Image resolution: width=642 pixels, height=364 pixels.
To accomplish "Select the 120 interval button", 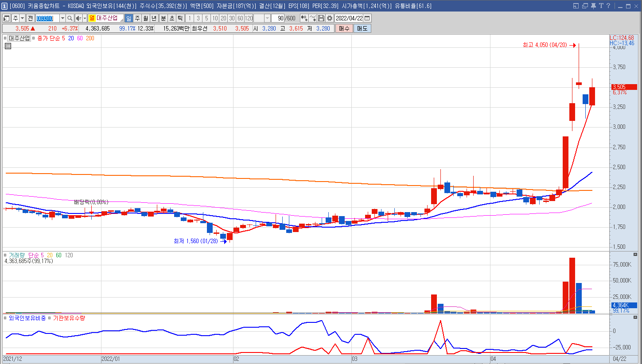I will point(249,18).
